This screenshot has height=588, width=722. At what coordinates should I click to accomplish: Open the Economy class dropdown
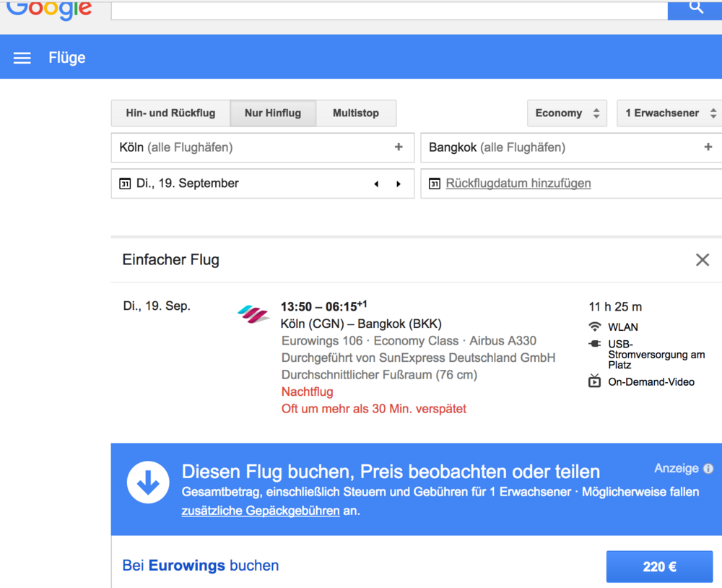coord(567,113)
